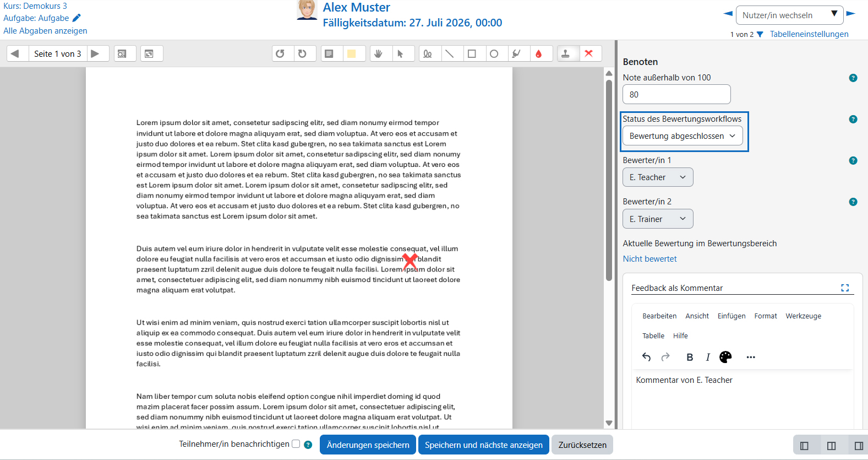868x460 pixels.
Task: Click into the 'Kommentar von E. Teacher' text area
Action: [743, 399]
